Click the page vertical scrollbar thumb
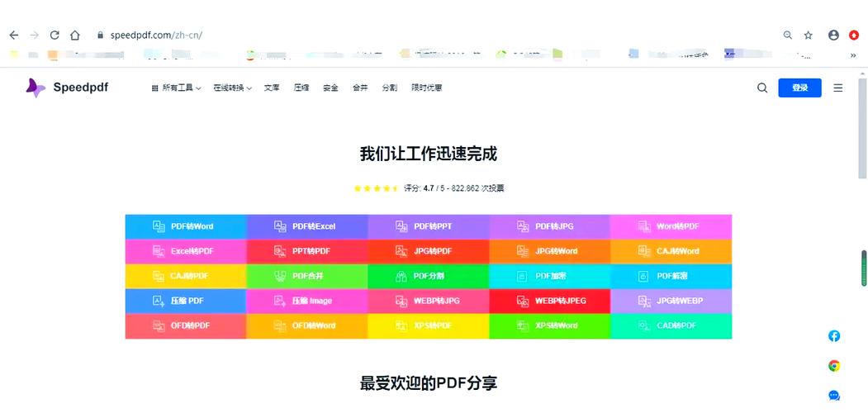868x413 pixels. pos(862,128)
